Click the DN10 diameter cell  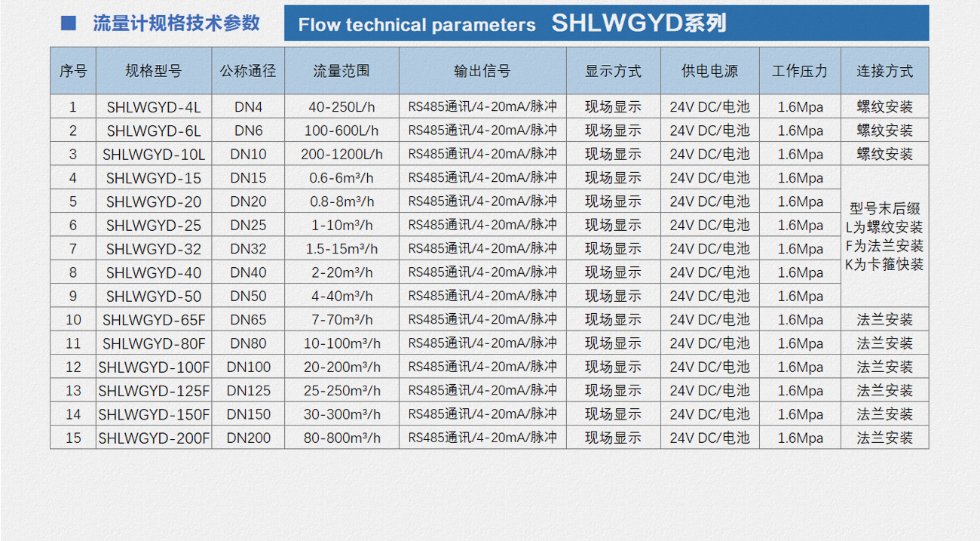point(248,154)
